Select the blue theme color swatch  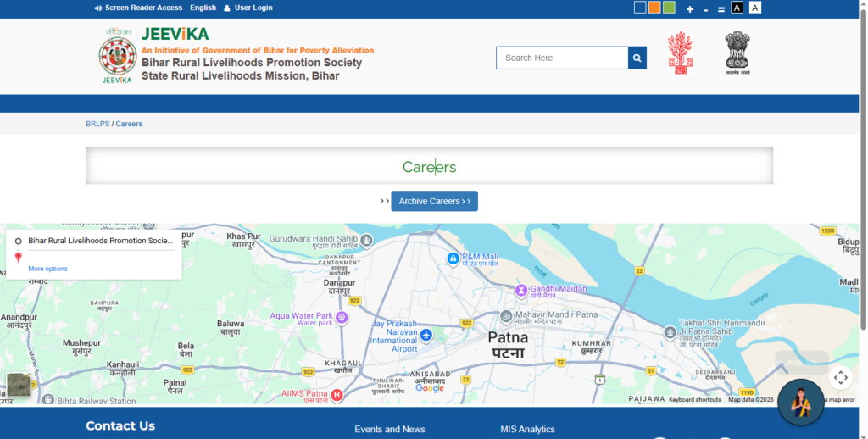click(x=640, y=7)
